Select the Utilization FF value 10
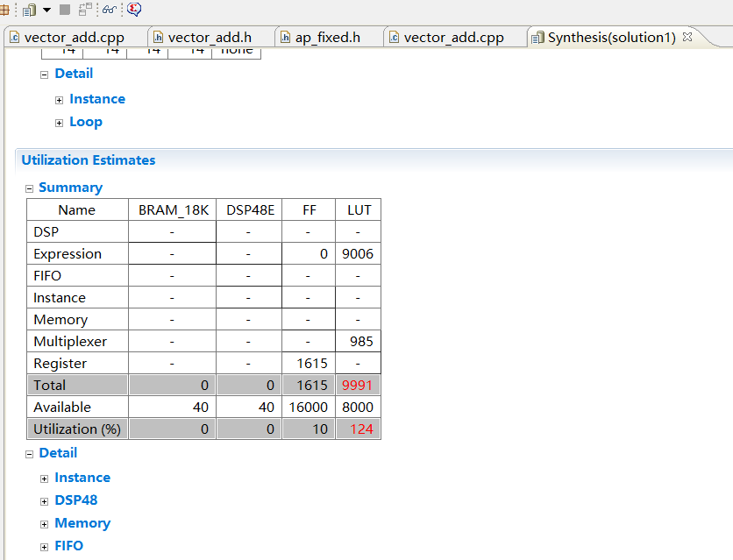733x560 pixels. pyautogui.click(x=320, y=429)
